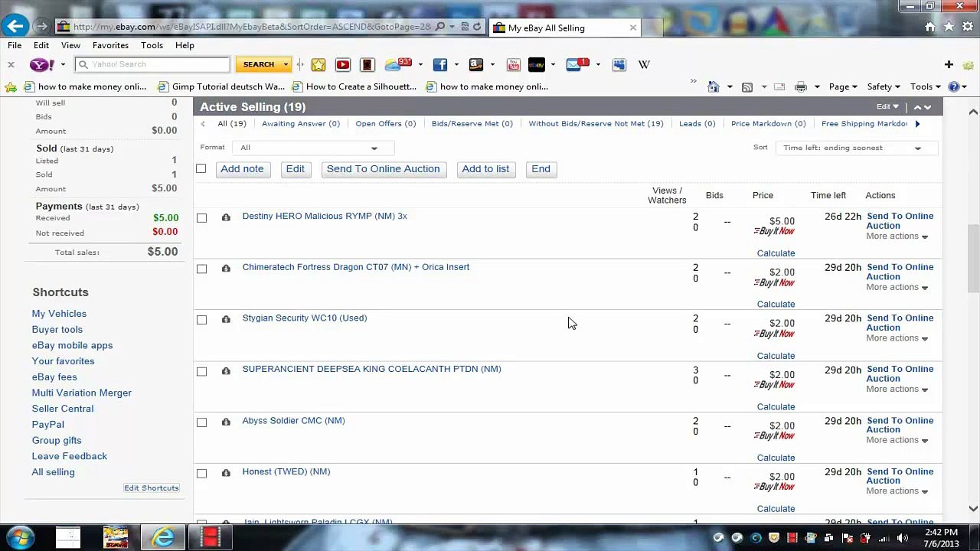The width and height of the screenshot is (980, 551).
Task: Click the RSS feeds icon
Action: point(747,86)
